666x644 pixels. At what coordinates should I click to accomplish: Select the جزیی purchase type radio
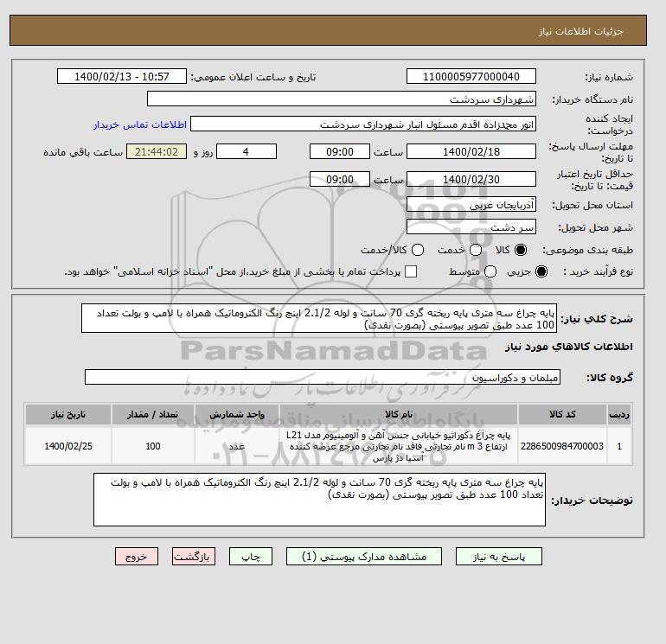pos(541,271)
